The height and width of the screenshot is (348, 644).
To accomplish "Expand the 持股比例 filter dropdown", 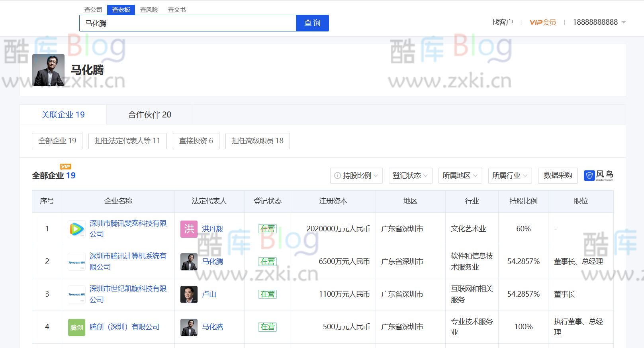I will click(x=356, y=176).
